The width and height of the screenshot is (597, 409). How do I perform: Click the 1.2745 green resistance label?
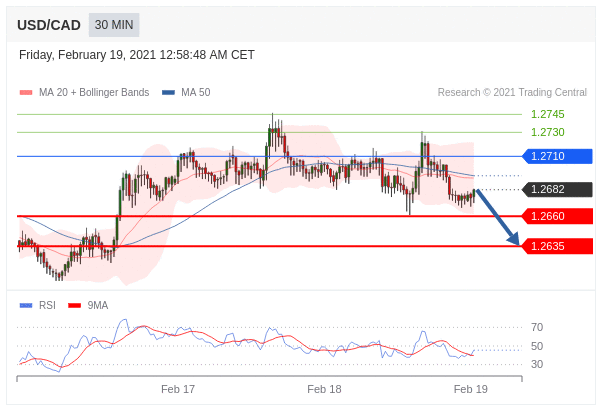pyautogui.click(x=548, y=114)
